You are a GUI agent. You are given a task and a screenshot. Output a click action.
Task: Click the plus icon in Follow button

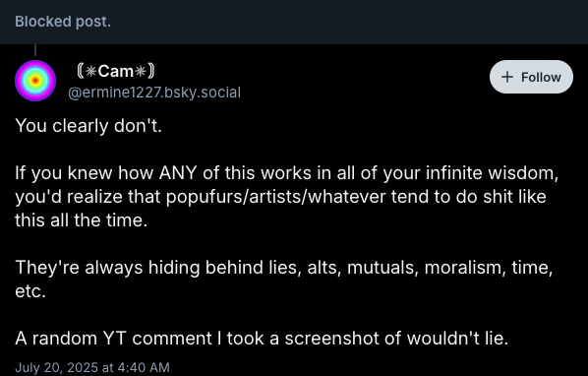click(507, 77)
